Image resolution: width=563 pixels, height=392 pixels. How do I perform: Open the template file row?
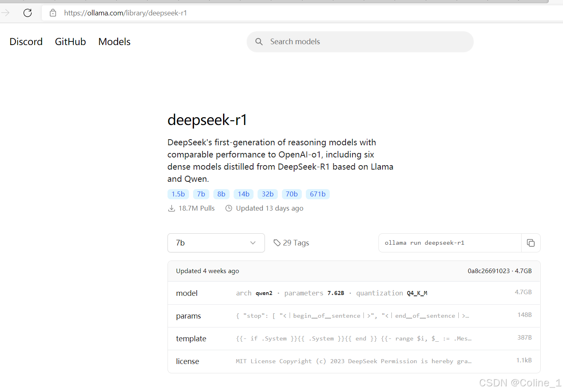click(x=354, y=338)
